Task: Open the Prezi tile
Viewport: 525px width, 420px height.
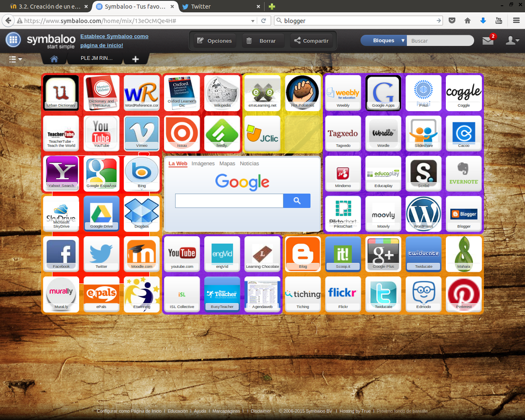Action: tap(423, 93)
